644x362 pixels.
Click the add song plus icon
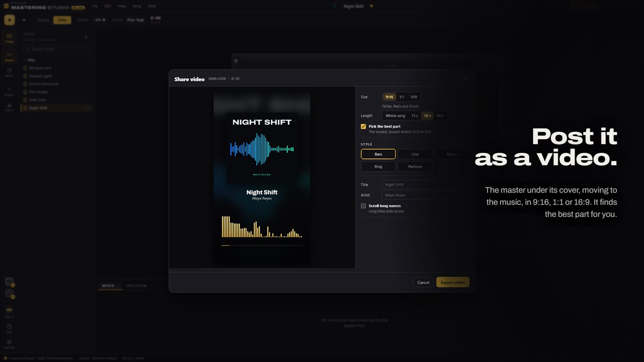[x=86, y=37]
